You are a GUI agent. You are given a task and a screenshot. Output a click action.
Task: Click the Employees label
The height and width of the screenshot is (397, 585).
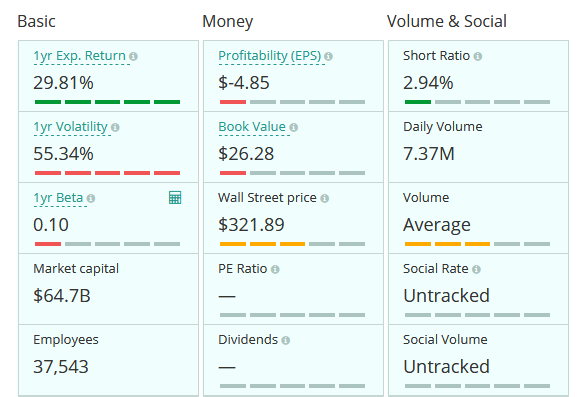[66, 340]
